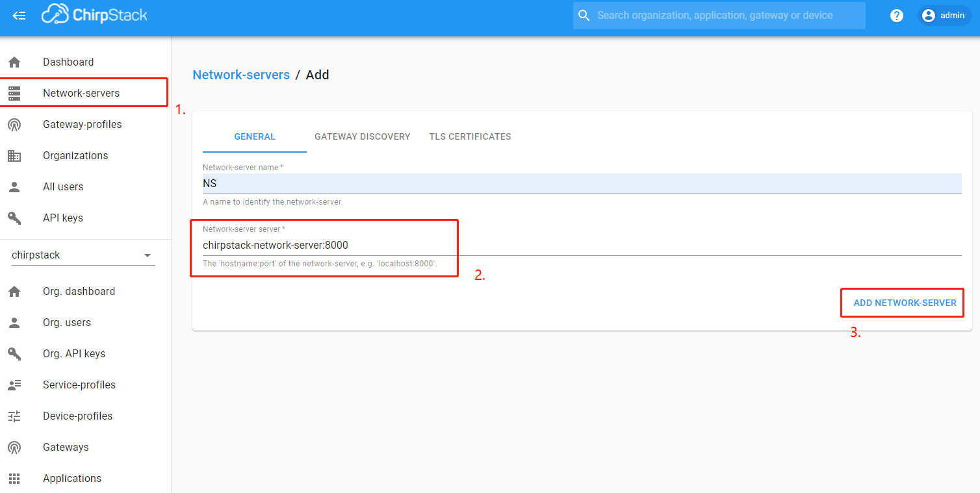Click the Gateways antenna icon
Viewport: 980px width, 493px height.
tap(14, 448)
